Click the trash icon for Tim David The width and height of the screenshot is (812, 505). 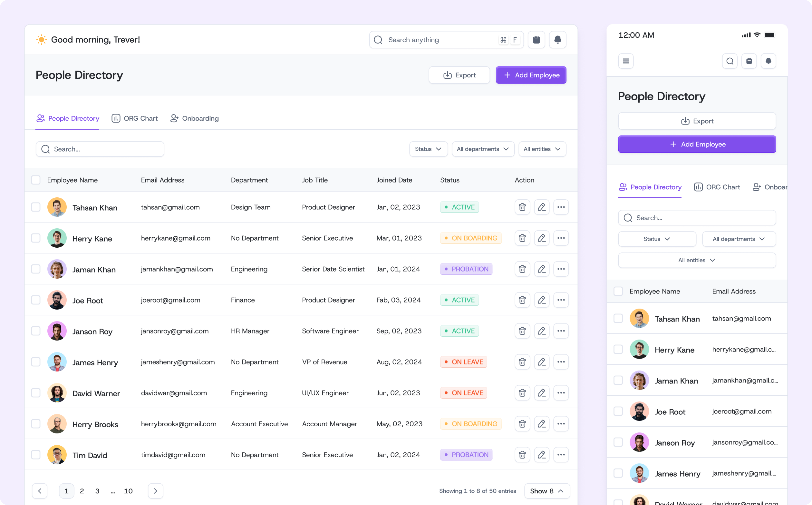click(522, 455)
